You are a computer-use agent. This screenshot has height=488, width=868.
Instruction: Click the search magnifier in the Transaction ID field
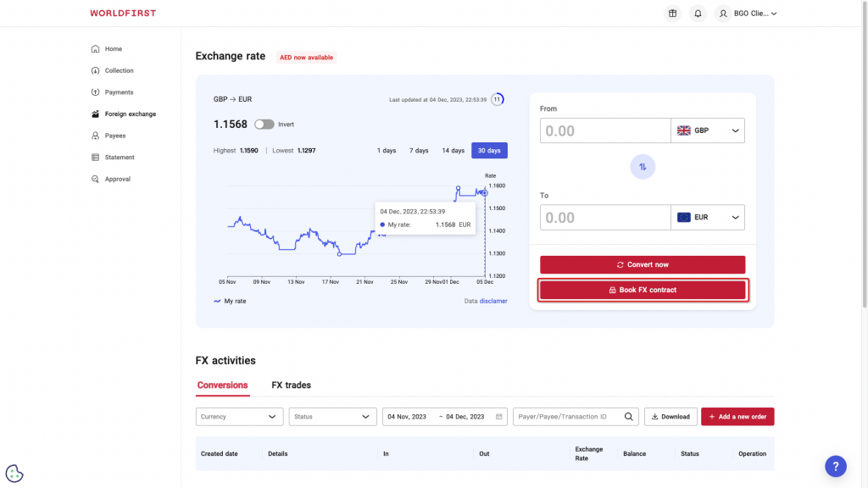(629, 417)
